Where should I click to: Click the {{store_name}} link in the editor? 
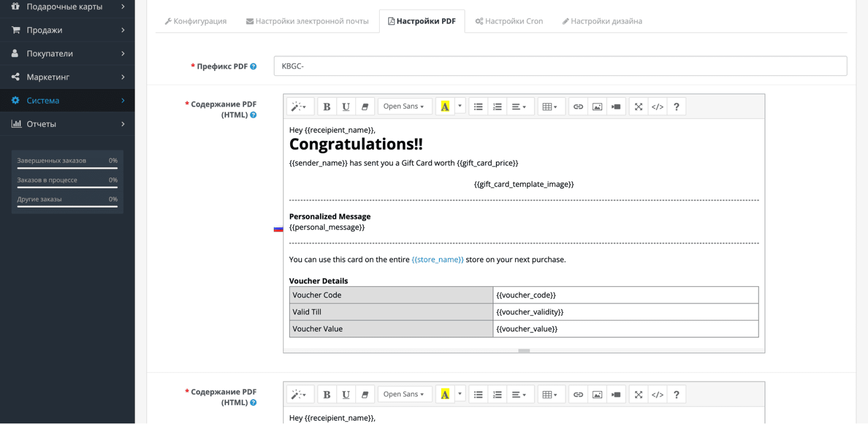[x=438, y=260]
